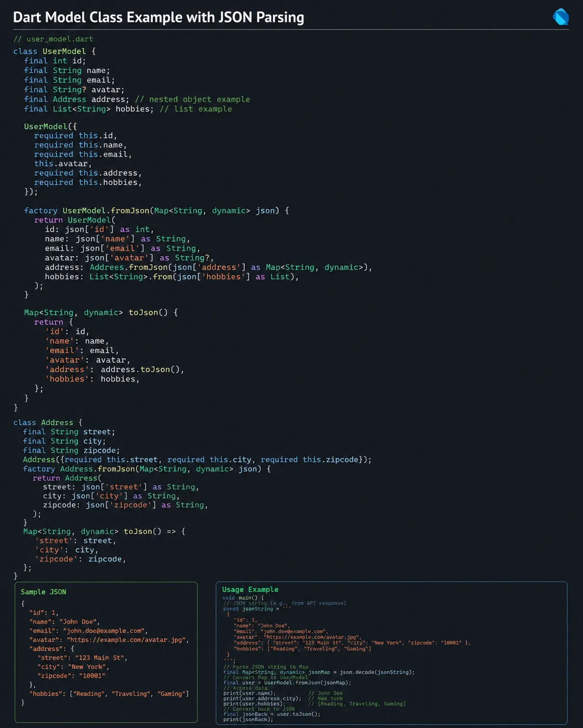The image size is (583, 728).
Task: Click the parameter 'required this.name,'
Action: 81,145
